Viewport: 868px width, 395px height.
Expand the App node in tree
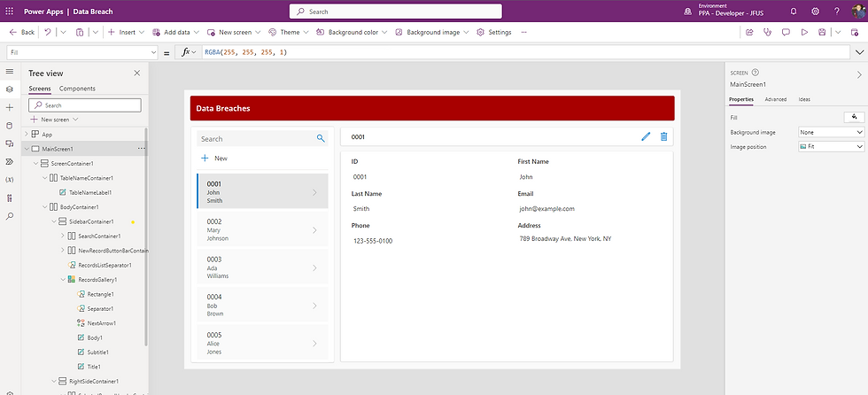click(x=26, y=135)
